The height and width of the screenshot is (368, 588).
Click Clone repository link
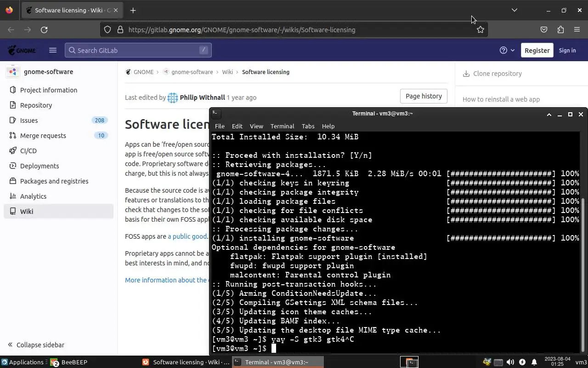pos(492,74)
